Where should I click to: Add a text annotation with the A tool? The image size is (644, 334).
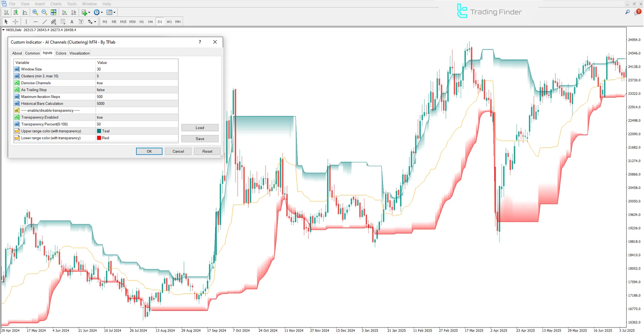(72, 21)
